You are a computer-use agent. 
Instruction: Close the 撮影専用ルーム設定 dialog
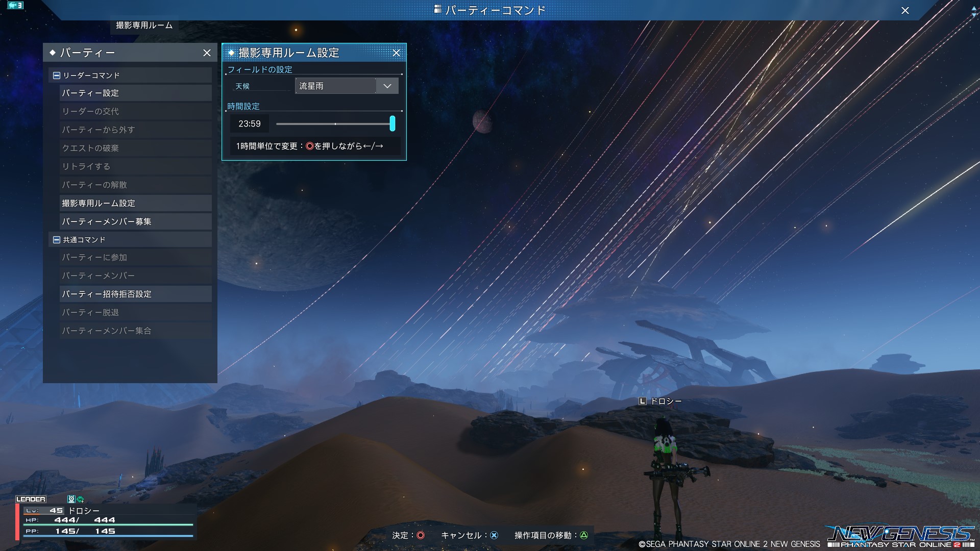[396, 53]
